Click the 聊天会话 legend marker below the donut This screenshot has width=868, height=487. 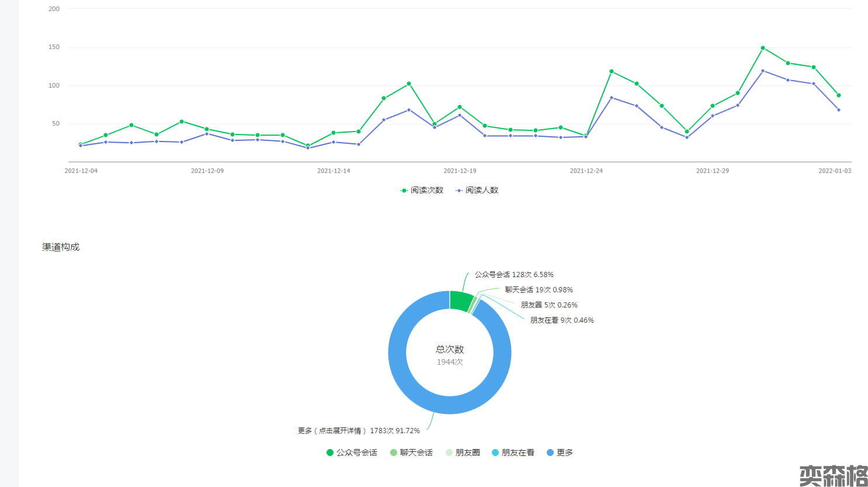pos(394,453)
